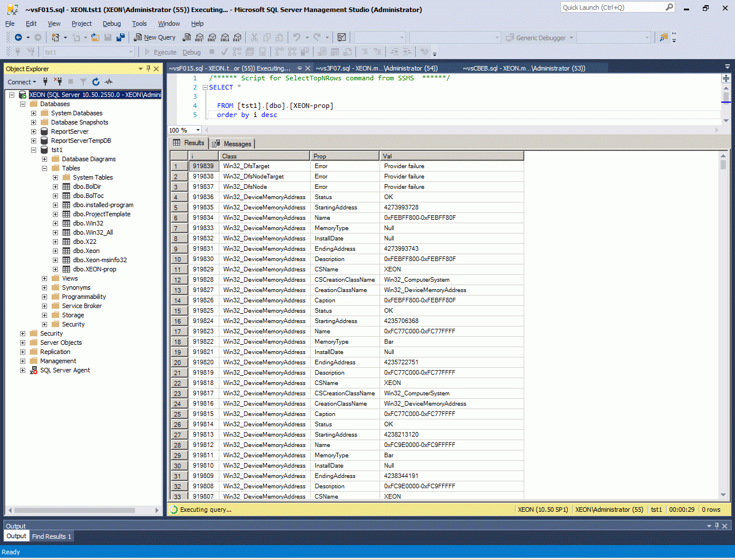Collapse the SELECT statement outline in editor

(x=204, y=87)
